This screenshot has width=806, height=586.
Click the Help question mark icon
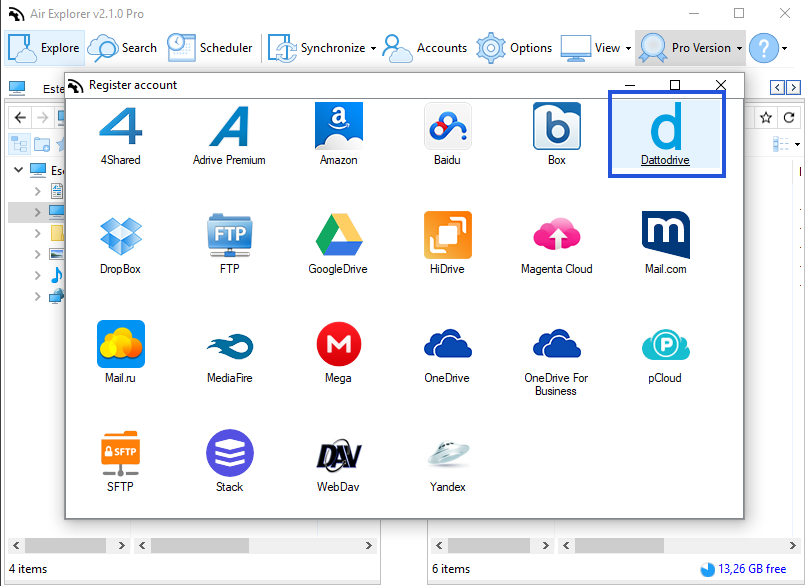pos(764,48)
